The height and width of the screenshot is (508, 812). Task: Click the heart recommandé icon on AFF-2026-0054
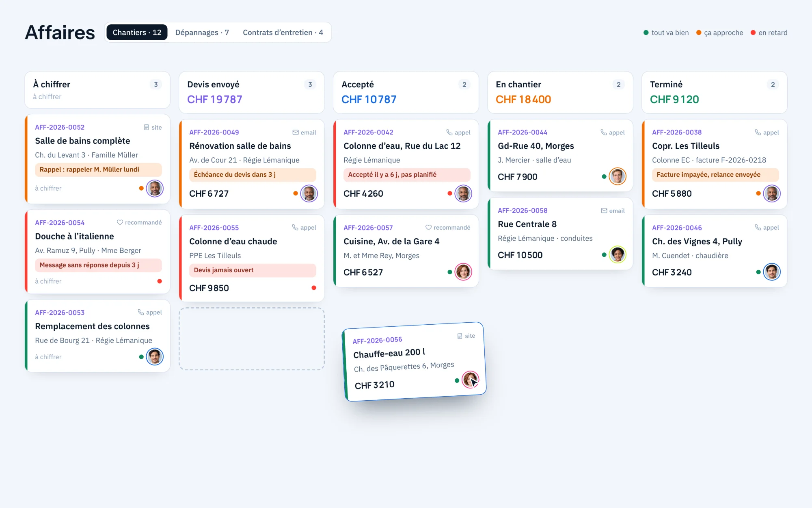coord(120,222)
